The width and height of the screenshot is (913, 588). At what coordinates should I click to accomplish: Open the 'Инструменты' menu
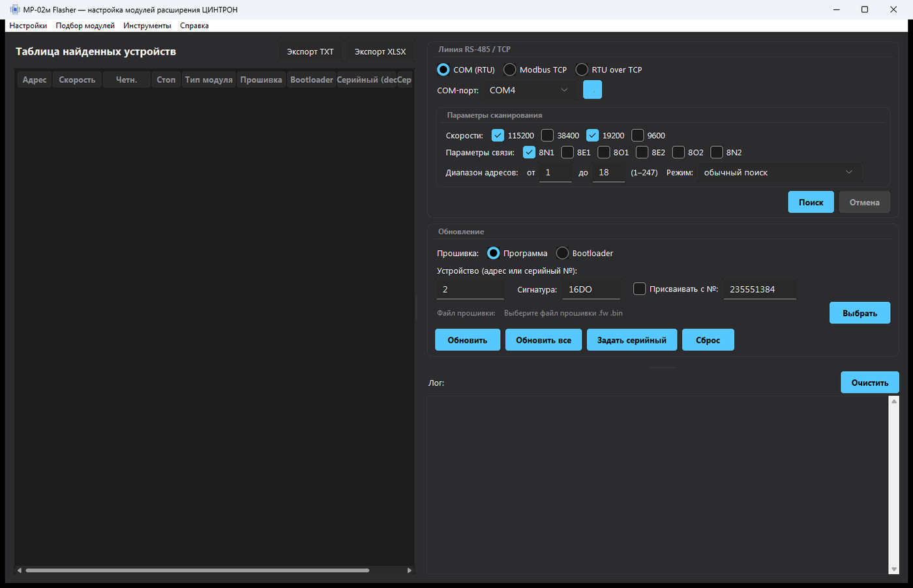pos(147,26)
